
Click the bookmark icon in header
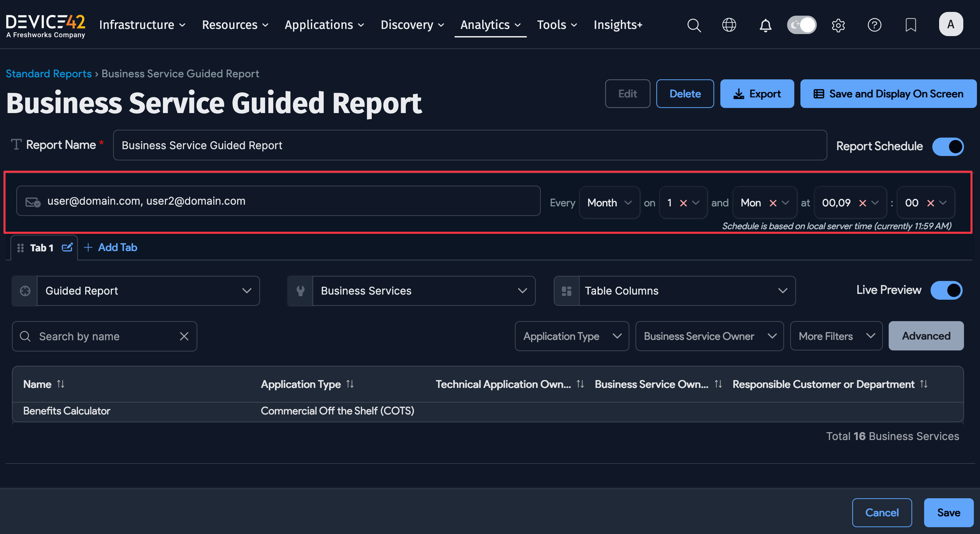(x=911, y=25)
